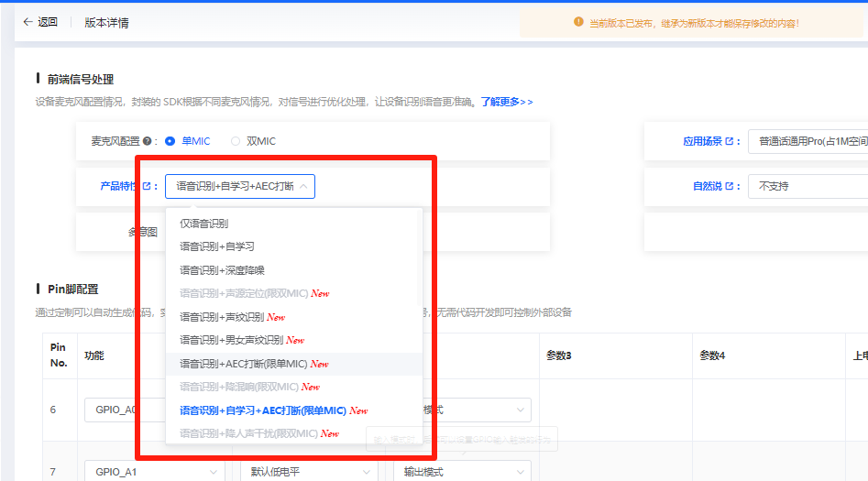
Task: Choose 语音识别+自学习+AEC打断(限单MIC) option
Action: 293,410
